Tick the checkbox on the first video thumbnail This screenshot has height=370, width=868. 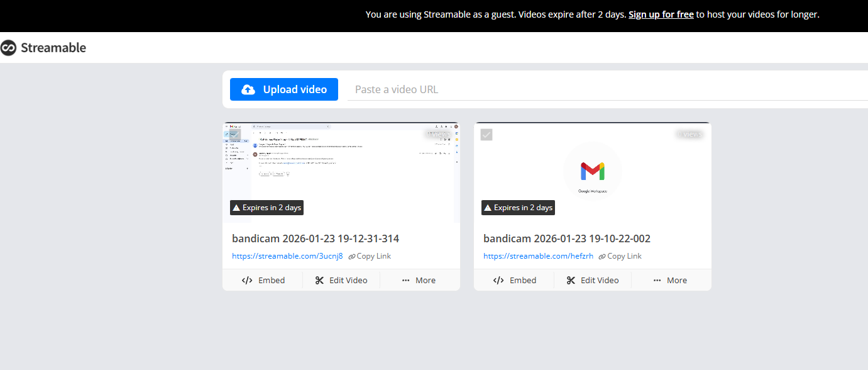pos(234,134)
